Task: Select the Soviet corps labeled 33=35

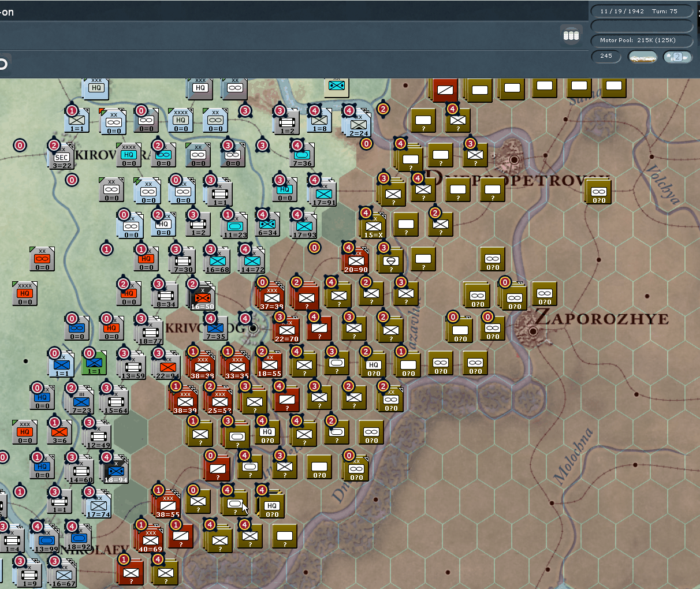Action: (237, 368)
